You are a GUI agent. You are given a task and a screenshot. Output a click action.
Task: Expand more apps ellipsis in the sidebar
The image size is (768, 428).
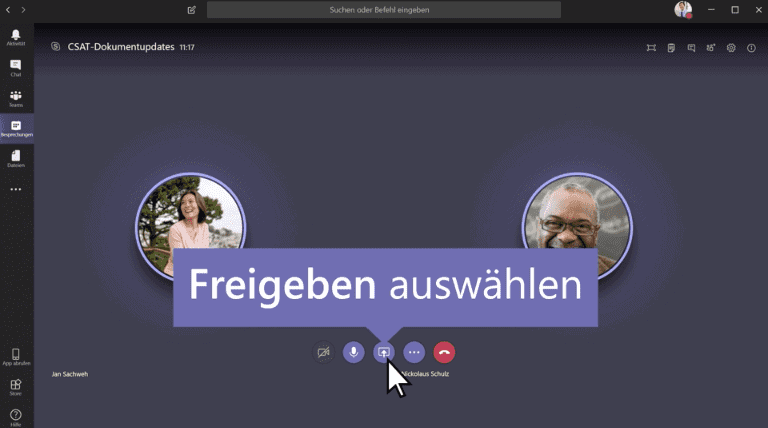coord(16,189)
